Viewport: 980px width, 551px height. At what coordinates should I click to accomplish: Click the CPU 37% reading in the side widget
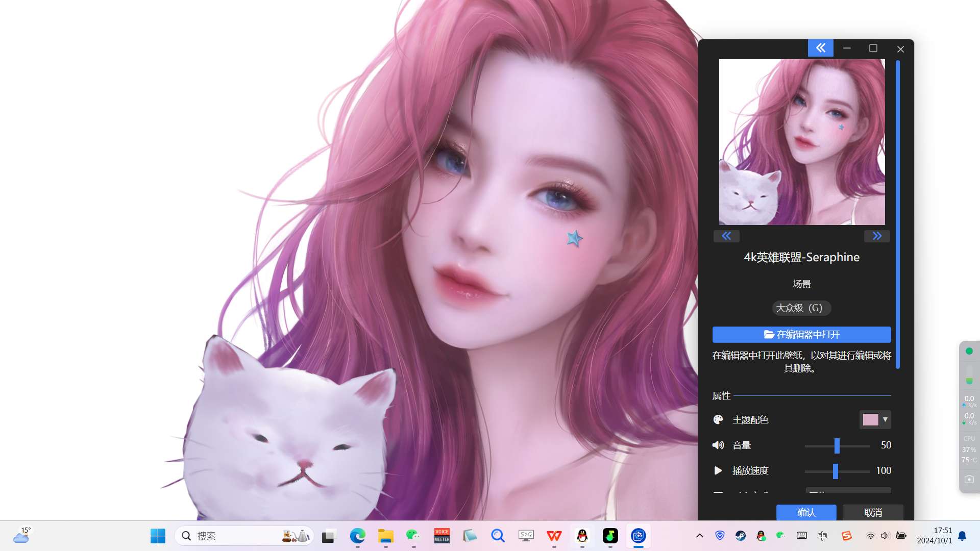[969, 449]
